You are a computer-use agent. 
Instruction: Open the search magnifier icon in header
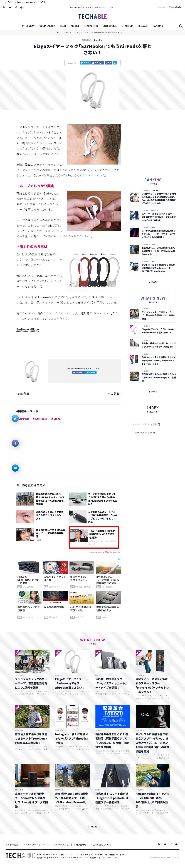click(181, 26)
